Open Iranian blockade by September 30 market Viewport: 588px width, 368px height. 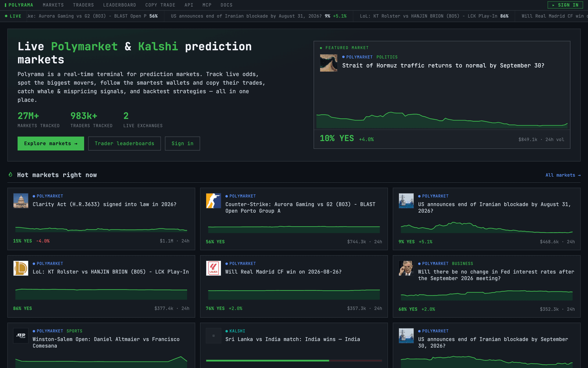[x=493, y=343]
